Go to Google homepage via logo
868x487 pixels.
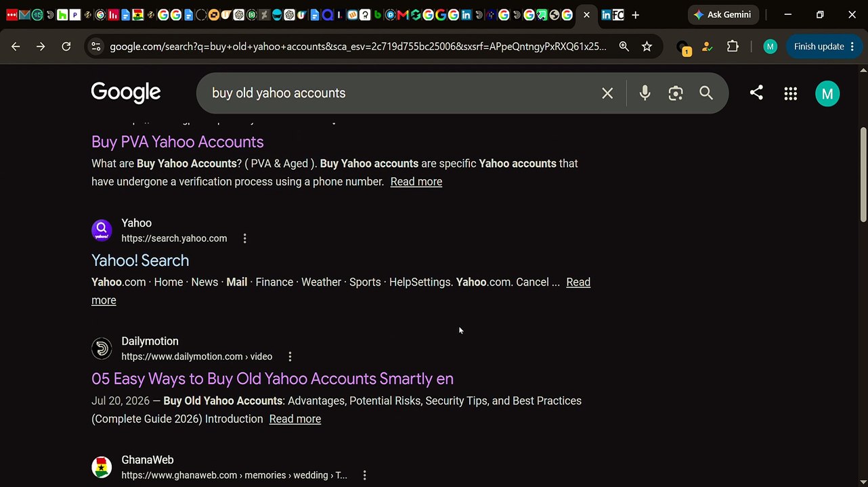coord(126,92)
